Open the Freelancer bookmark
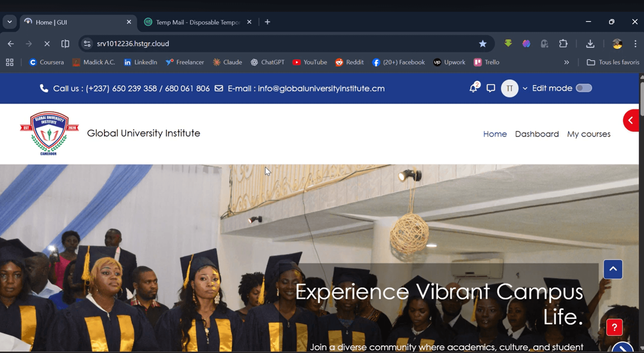This screenshot has width=644, height=353. point(185,62)
